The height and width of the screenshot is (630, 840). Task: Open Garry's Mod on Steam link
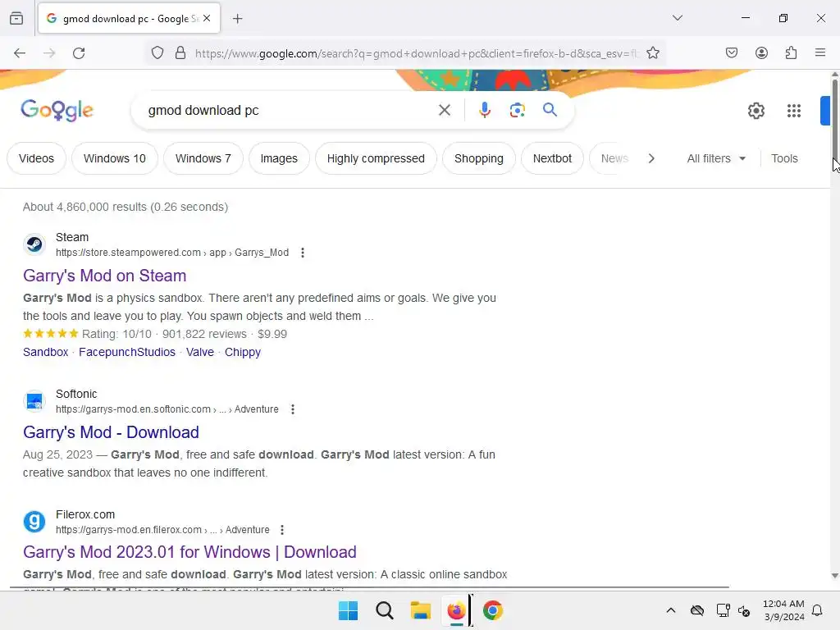pyautogui.click(x=104, y=276)
